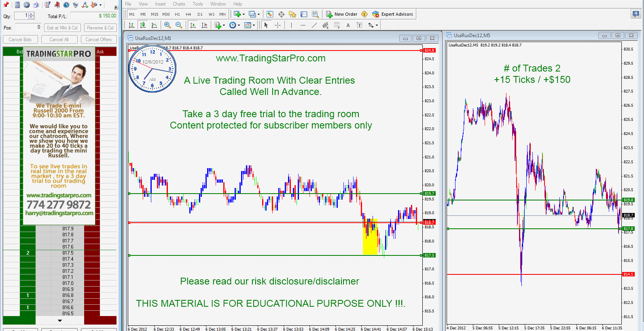This screenshot has width=644, height=331.
Task: Toggle the Expert Advisors button
Action: [393, 14]
